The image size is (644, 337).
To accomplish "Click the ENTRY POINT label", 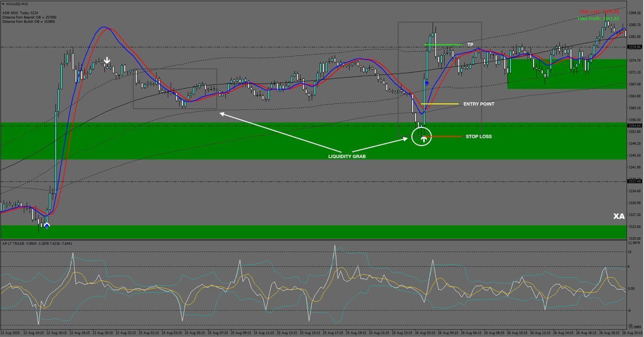I will [x=479, y=104].
